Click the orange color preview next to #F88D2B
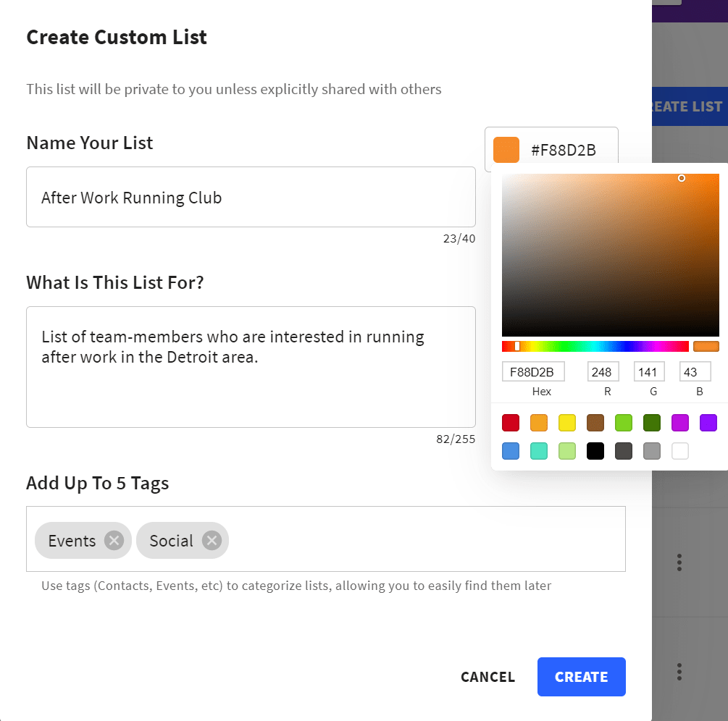Viewport: 728px width, 721px height. point(506,149)
